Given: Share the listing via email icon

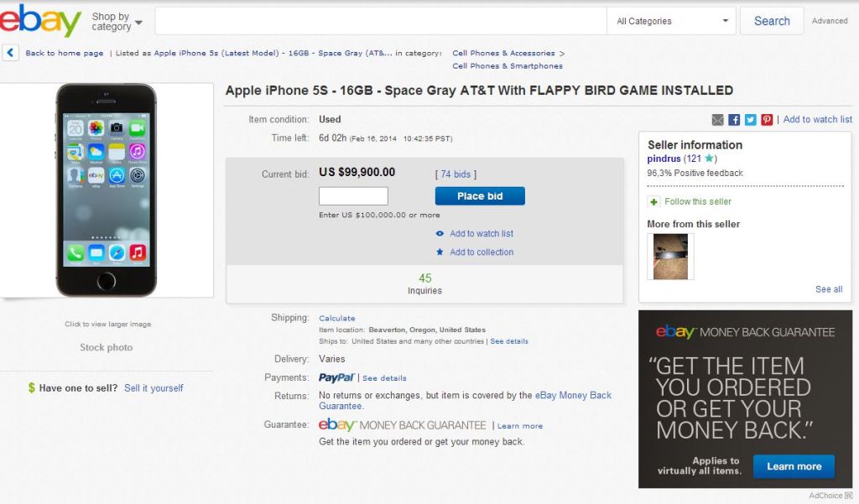Looking at the screenshot, I should point(717,119).
